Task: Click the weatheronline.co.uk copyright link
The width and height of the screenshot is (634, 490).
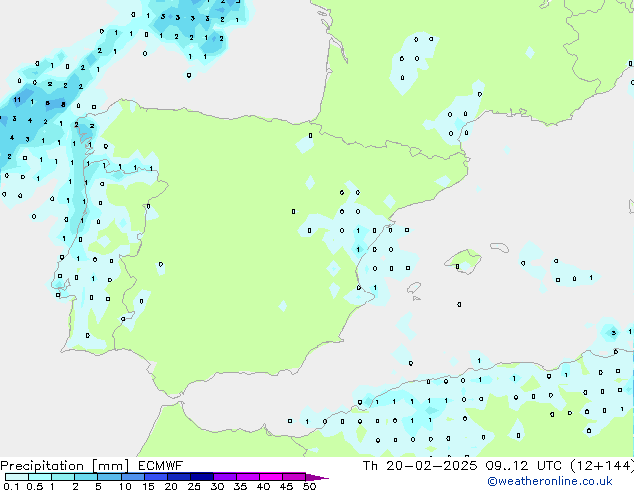Action: coord(550,481)
